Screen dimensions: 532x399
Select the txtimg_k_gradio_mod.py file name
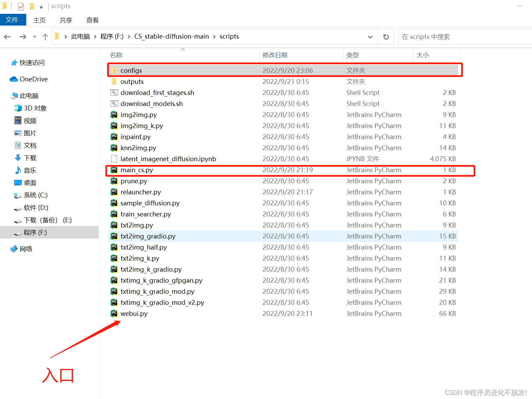[x=158, y=292]
